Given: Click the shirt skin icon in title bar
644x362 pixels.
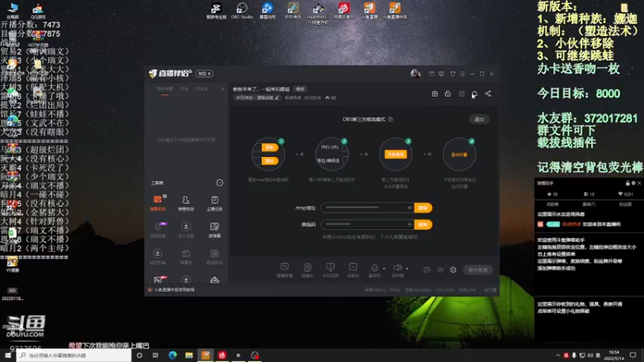Looking at the screenshot, I should (452, 74).
